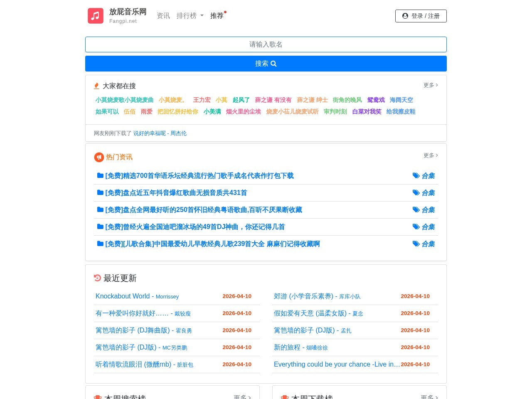Image resolution: width=532 pixels, height=399 pixels.
Task: Click the Fangpi music note logo icon
Action: [95, 15]
